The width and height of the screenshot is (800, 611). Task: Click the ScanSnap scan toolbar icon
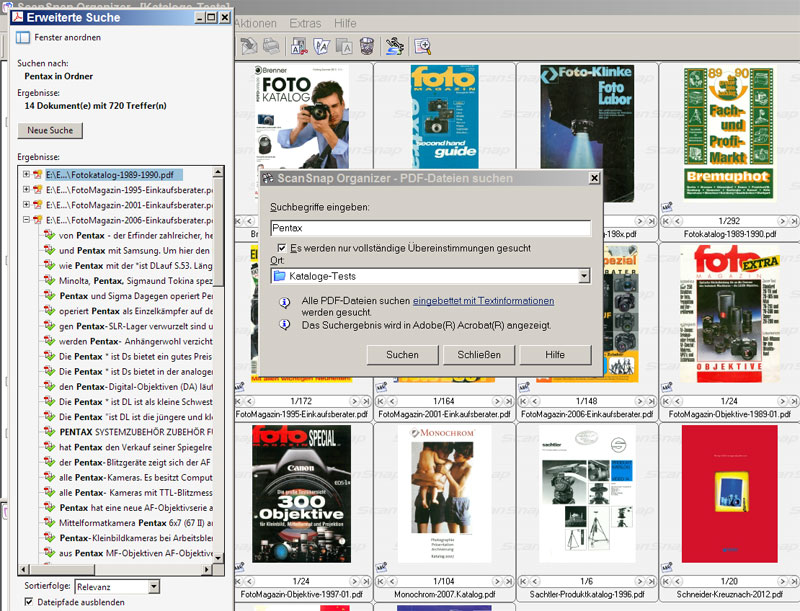(x=395, y=46)
